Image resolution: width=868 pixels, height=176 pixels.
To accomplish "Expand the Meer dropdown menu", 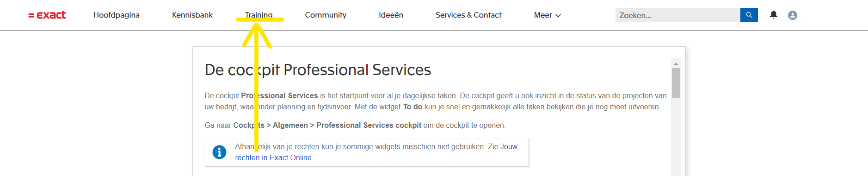I will pyautogui.click(x=548, y=15).
